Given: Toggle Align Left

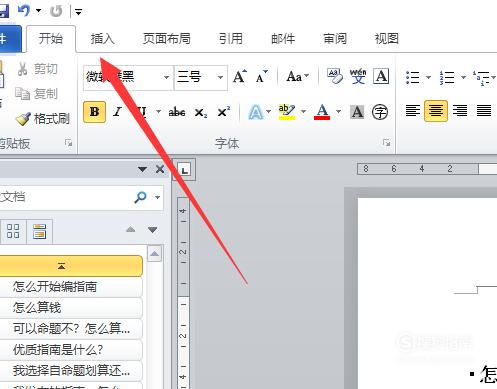Looking at the screenshot, I should pos(413,111).
